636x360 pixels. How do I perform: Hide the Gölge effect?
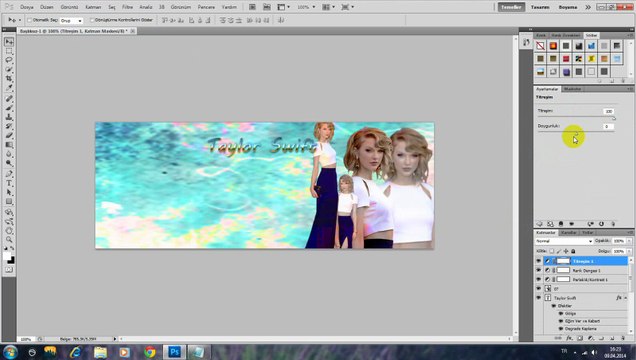point(561,313)
